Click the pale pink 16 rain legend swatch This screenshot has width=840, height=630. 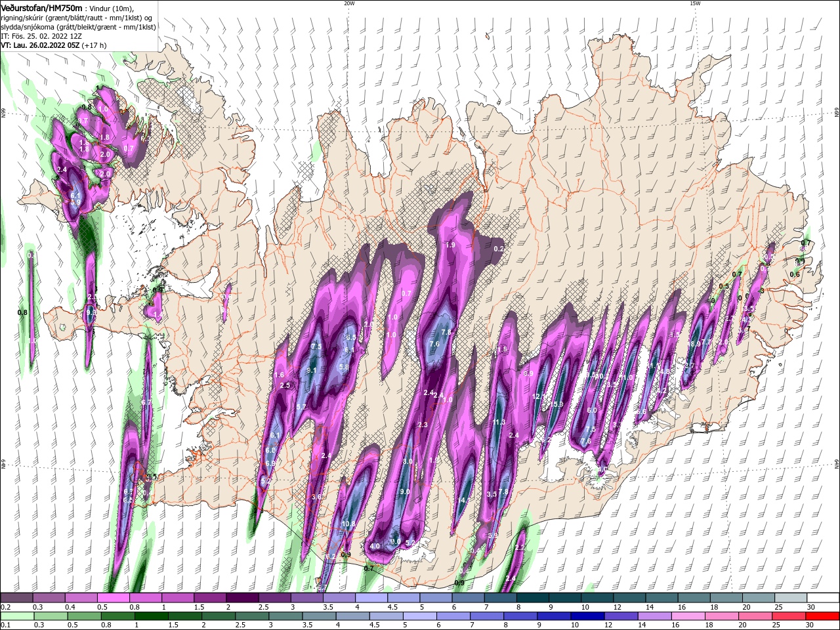coord(688,616)
